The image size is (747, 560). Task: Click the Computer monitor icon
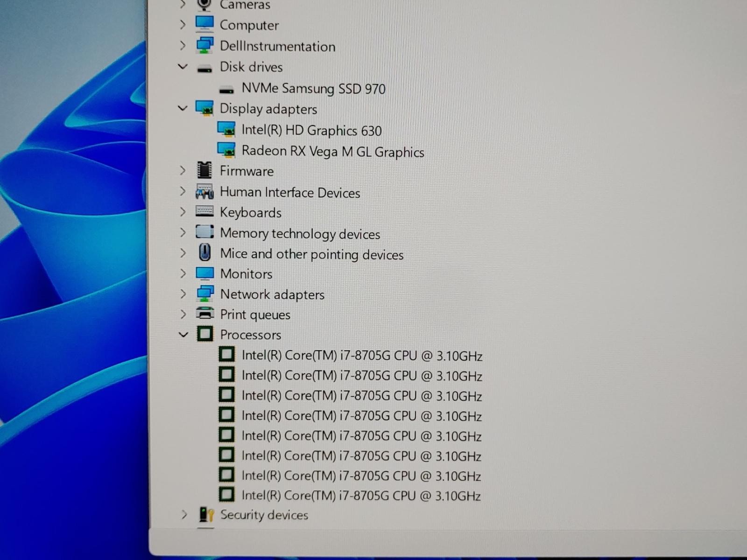point(204,24)
